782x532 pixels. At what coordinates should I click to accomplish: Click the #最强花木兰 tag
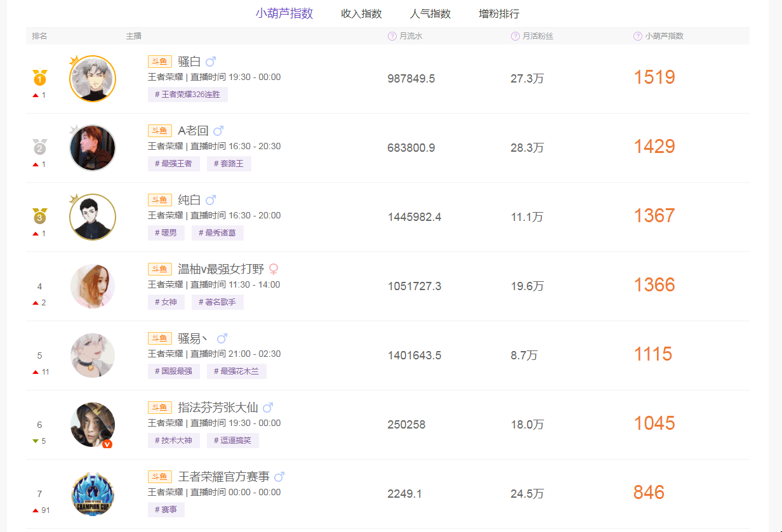[x=236, y=371]
